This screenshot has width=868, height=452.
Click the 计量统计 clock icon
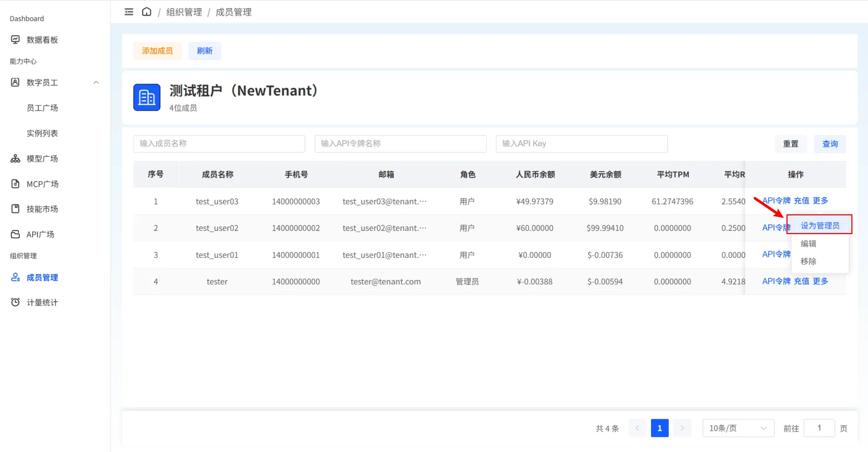(16, 302)
